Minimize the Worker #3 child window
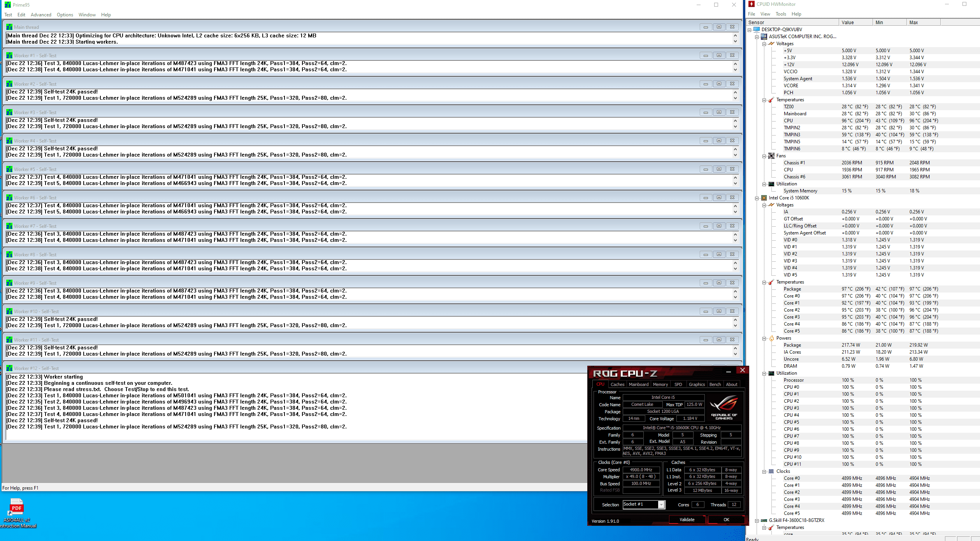The image size is (980, 541). pyautogui.click(x=706, y=112)
